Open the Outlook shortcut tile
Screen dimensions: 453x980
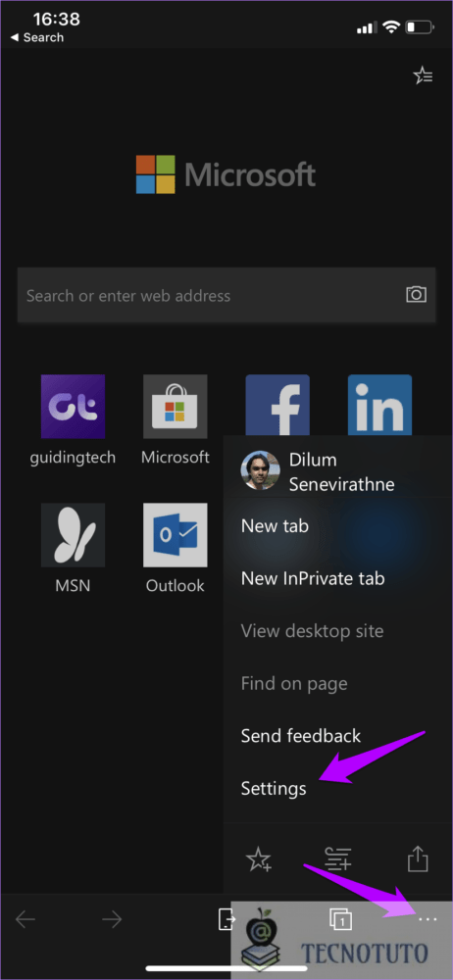[x=176, y=535]
